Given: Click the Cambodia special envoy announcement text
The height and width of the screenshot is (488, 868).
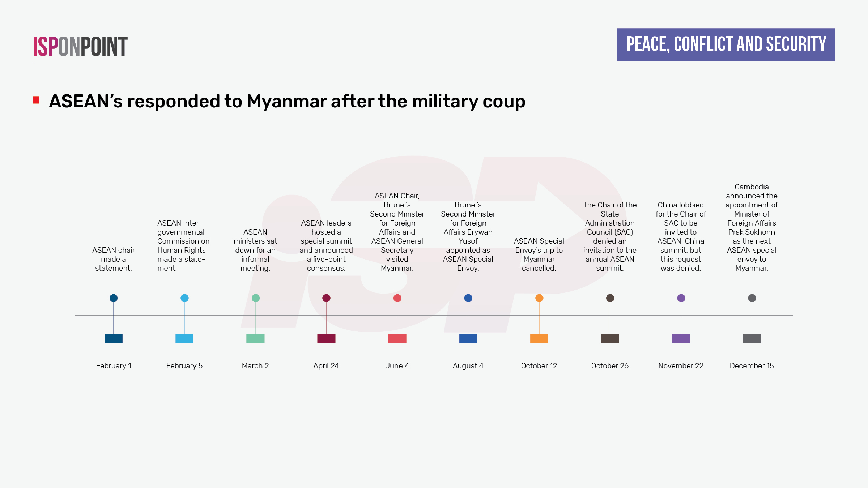Looking at the screenshot, I should click(752, 227).
